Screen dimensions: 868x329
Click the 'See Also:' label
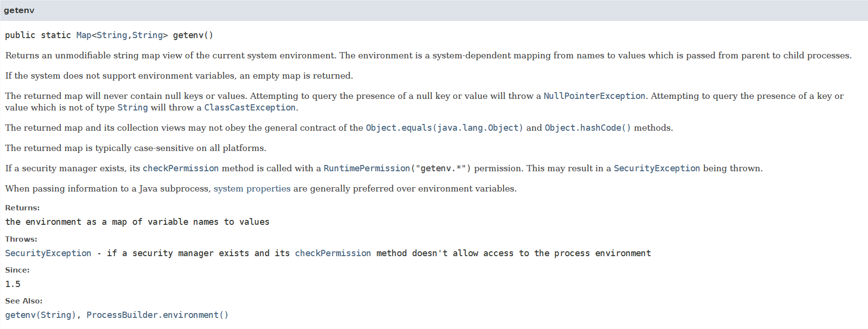[x=24, y=301]
